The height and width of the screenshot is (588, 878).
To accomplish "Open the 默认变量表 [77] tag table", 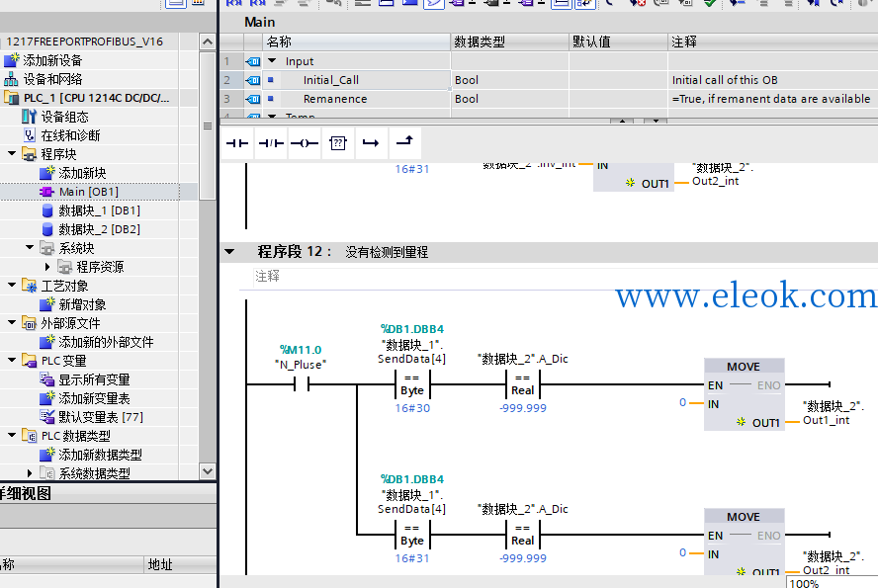I will tap(101, 417).
